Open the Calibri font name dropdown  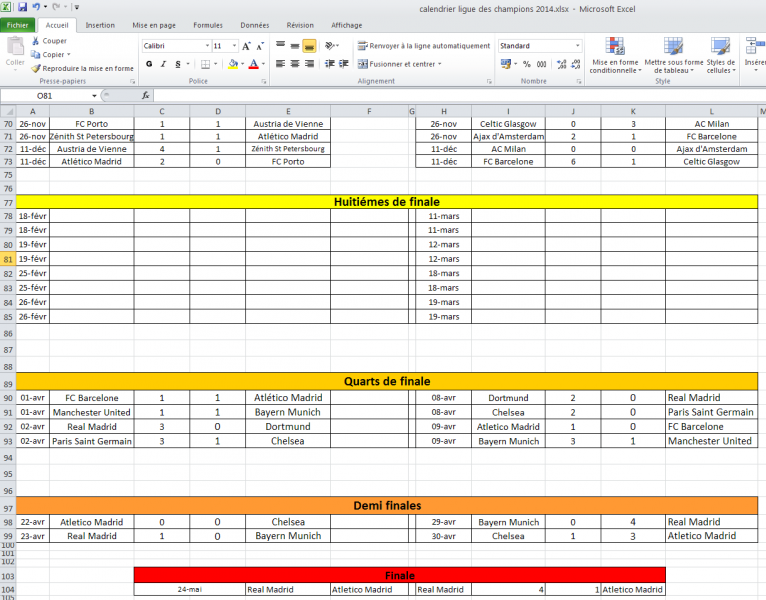click(207, 46)
